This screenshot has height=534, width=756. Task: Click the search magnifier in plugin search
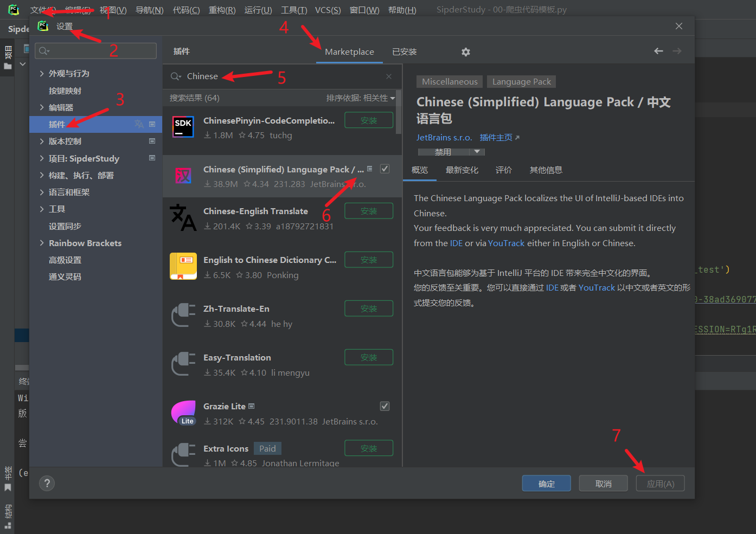coord(175,76)
